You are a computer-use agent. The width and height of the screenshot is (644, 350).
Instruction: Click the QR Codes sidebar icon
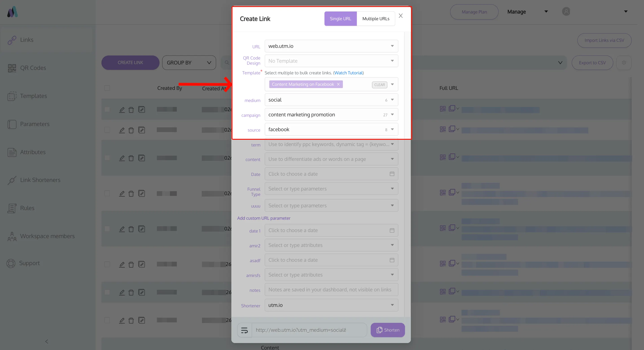12,68
